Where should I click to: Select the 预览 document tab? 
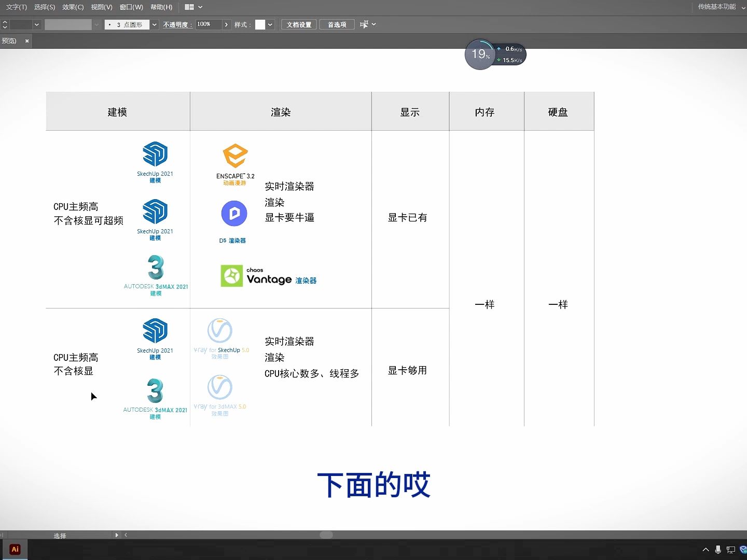(9, 40)
